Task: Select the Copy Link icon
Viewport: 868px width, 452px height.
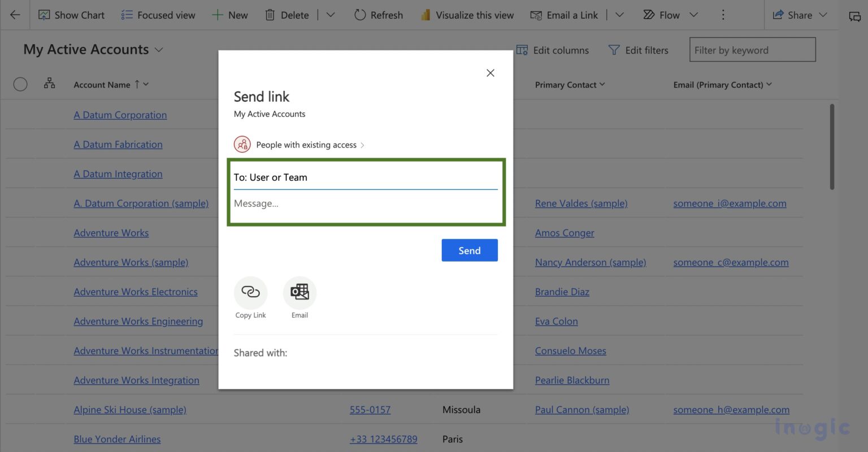Action: coord(250,292)
